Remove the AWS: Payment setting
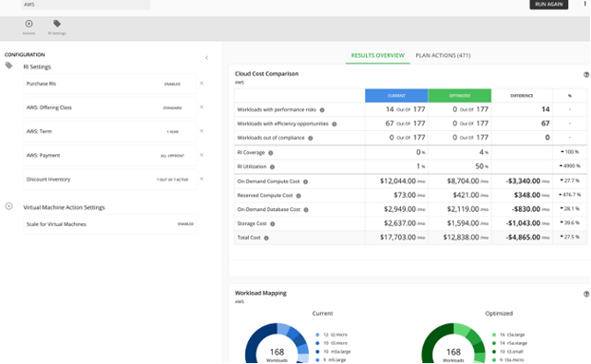 201,155
